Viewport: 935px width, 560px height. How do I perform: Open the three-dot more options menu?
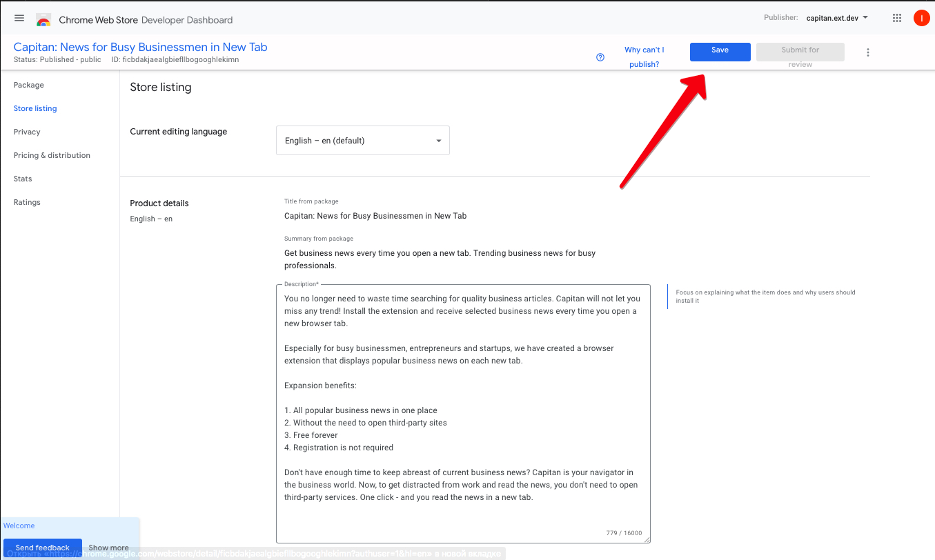[x=868, y=52]
